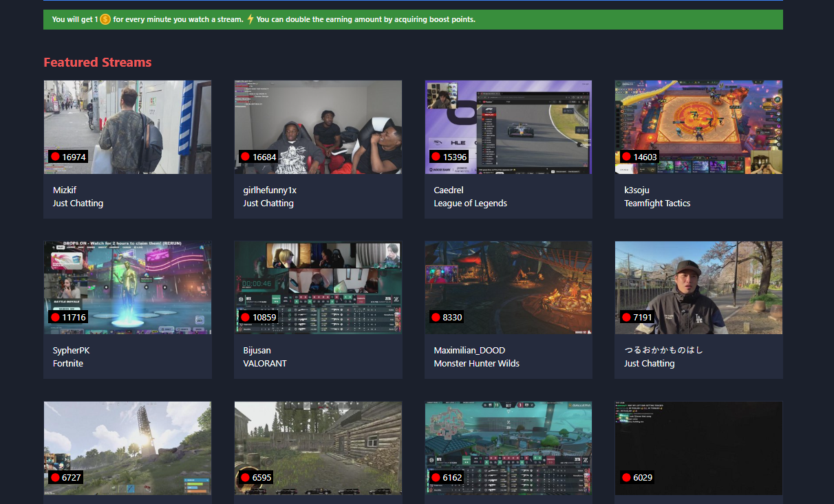This screenshot has width=834, height=504.
Task: Open Bijusan VALORANT stream thumbnail
Action: [x=318, y=287]
